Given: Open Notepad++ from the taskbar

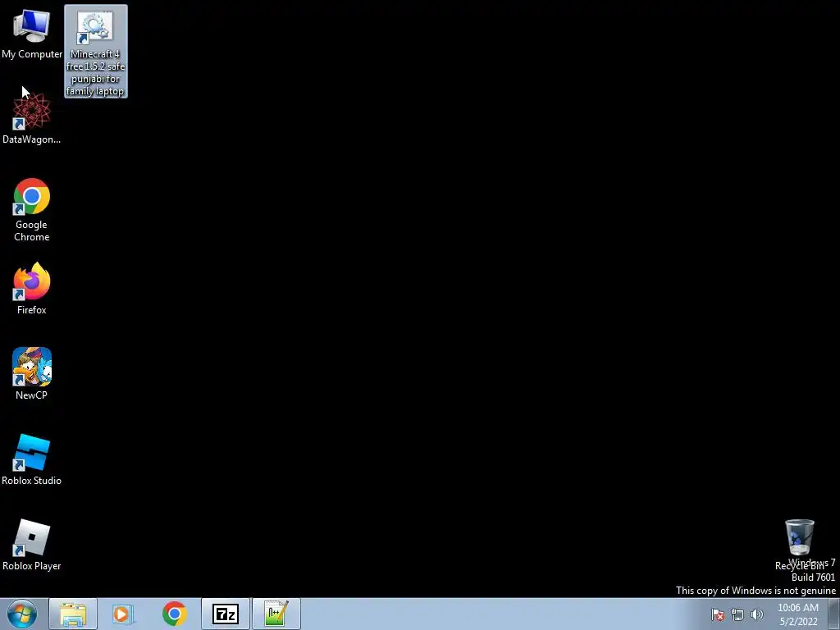Looking at the screenshot, I should click(x=276, y=614).
